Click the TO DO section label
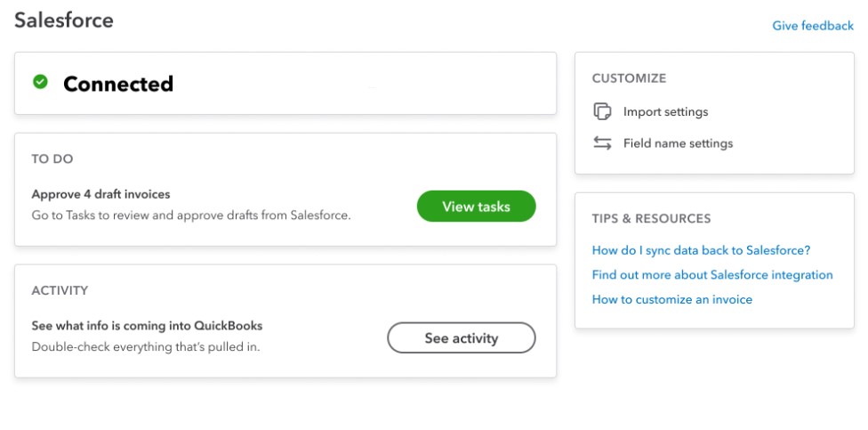868x430 pixels. pos(52,159)
